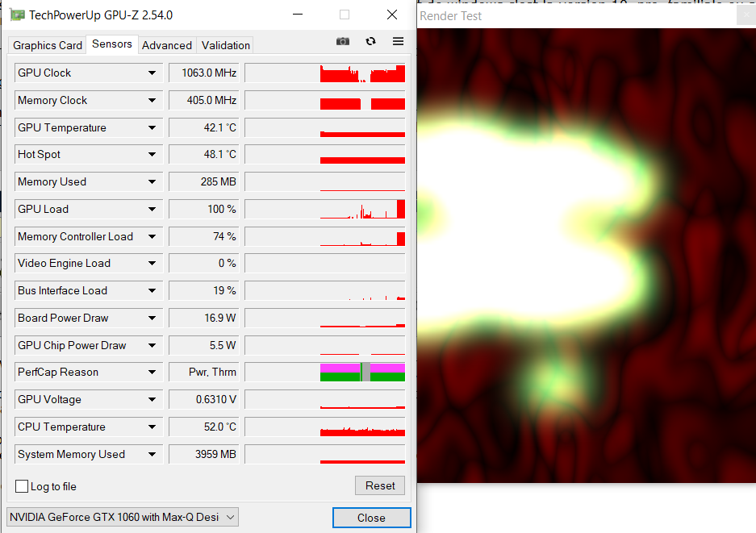Open the hamburger menu icon
Image resolution: width=756 pixels, height=533 pixels.
(x=398, y=41)
